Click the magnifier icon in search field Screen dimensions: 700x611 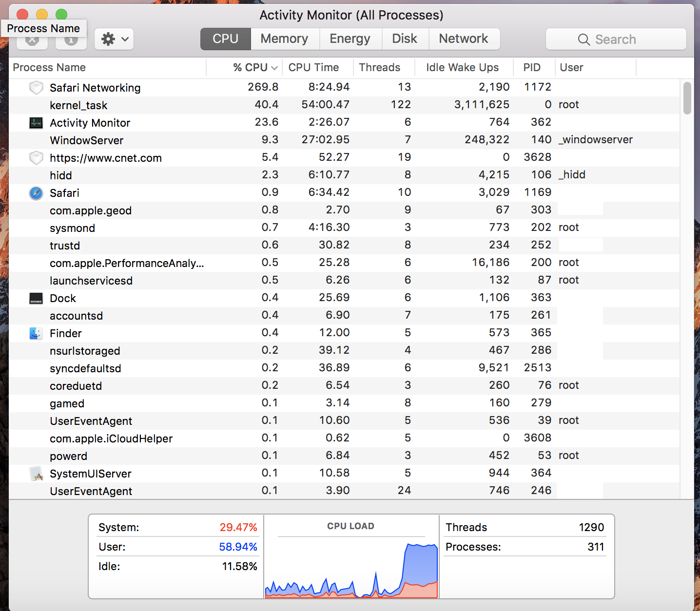coord(583,39)
